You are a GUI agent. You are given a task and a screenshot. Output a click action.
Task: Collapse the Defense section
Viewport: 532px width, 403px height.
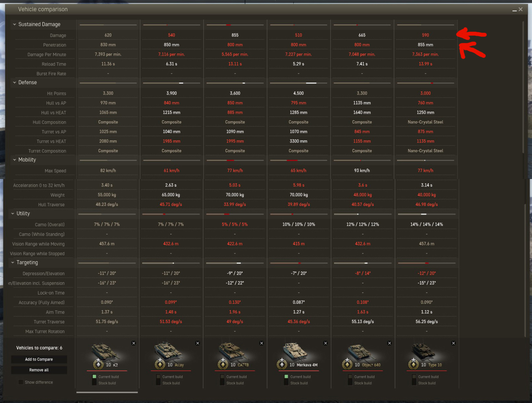(15, 83)
